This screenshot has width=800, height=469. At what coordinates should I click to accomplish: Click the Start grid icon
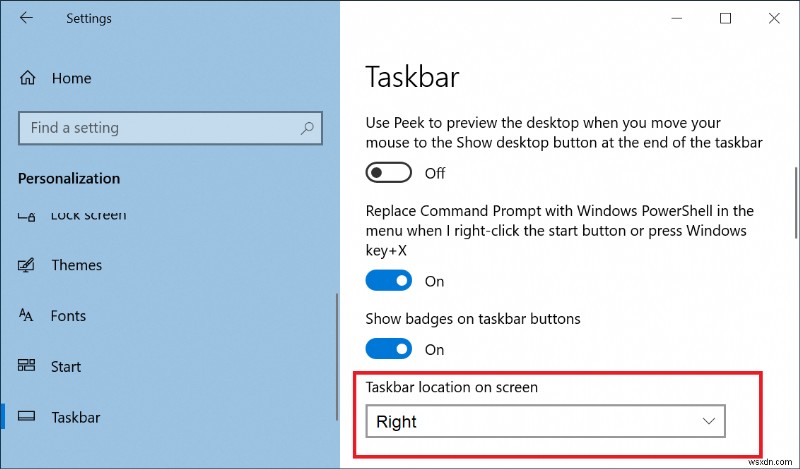(27, 367)
